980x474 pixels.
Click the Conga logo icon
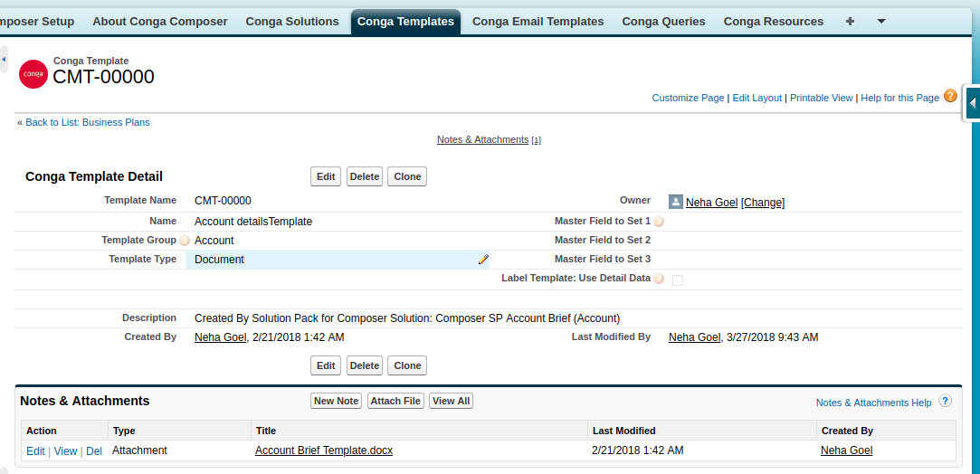[x=33, y=73]
